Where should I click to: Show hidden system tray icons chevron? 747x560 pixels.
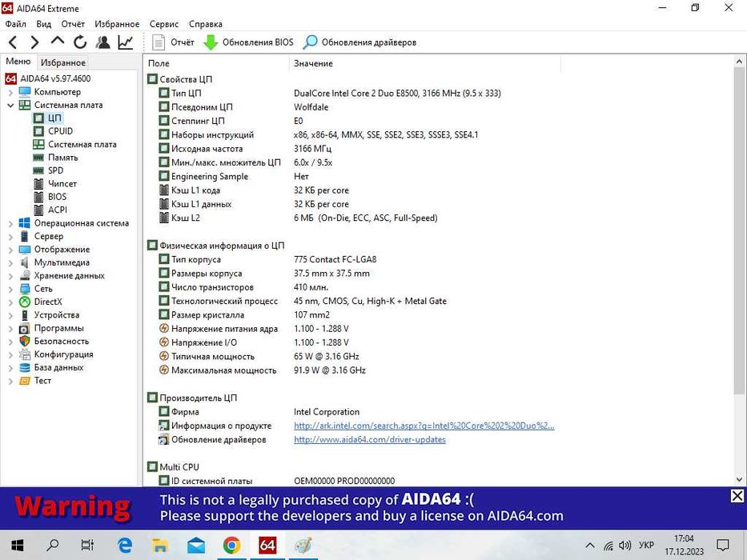point(590,546)
